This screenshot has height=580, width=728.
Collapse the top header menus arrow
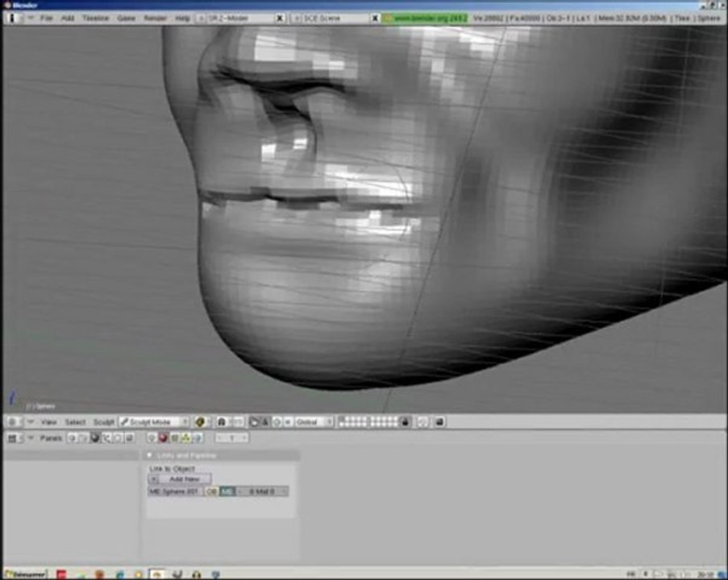(31, 18)
